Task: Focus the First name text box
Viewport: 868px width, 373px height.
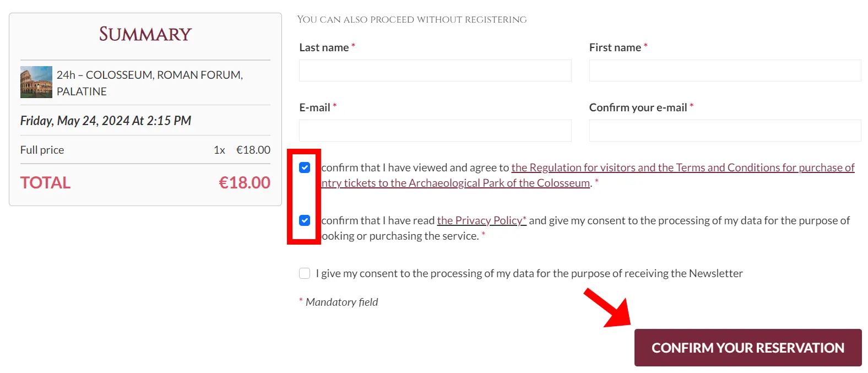Action: [725, 71]
